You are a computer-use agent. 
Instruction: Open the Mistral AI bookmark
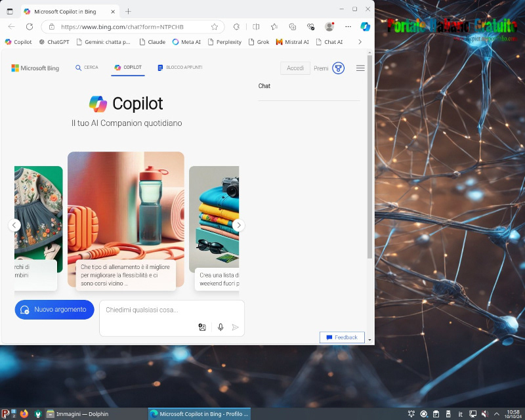point(292,42)
